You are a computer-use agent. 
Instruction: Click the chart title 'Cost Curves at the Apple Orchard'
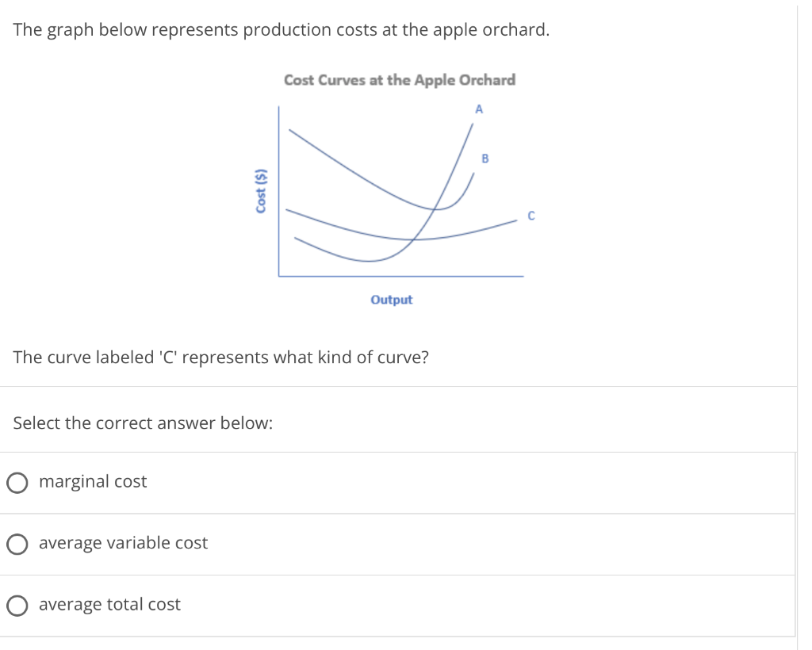tap(400, 79)
